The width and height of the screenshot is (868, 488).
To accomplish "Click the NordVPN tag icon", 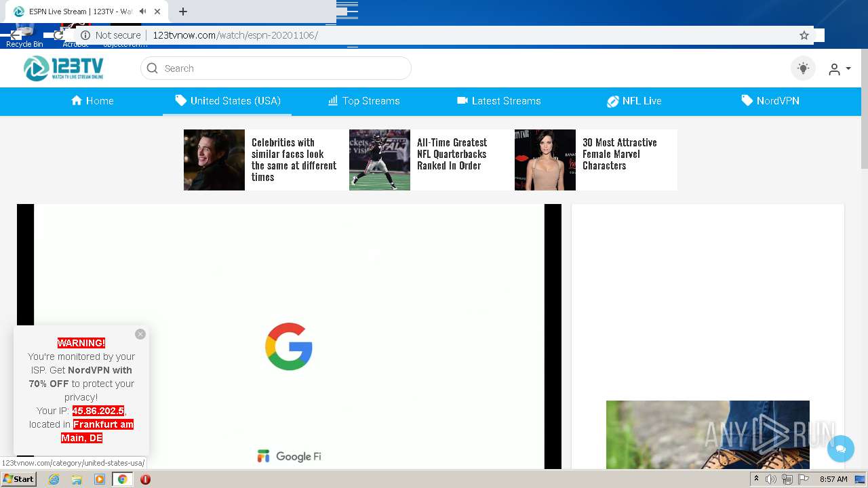I will (x=747, y=100).
